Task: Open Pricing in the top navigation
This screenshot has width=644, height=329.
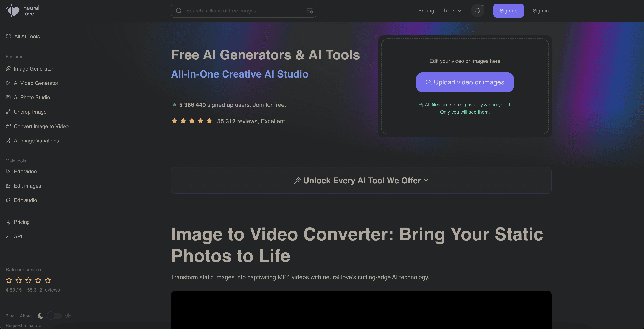Action: [426, 11]
